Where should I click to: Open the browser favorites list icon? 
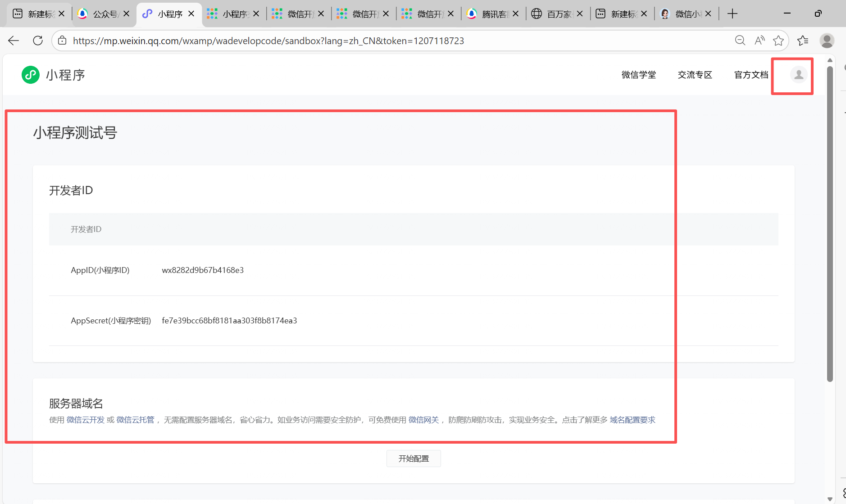pos(803,41)
